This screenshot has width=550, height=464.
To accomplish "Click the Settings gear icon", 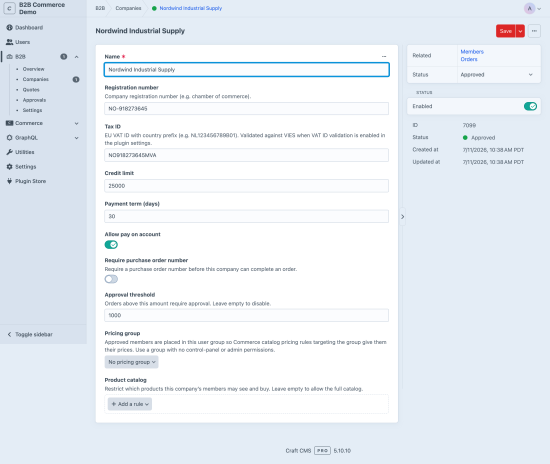I will (x=9, y=167).
